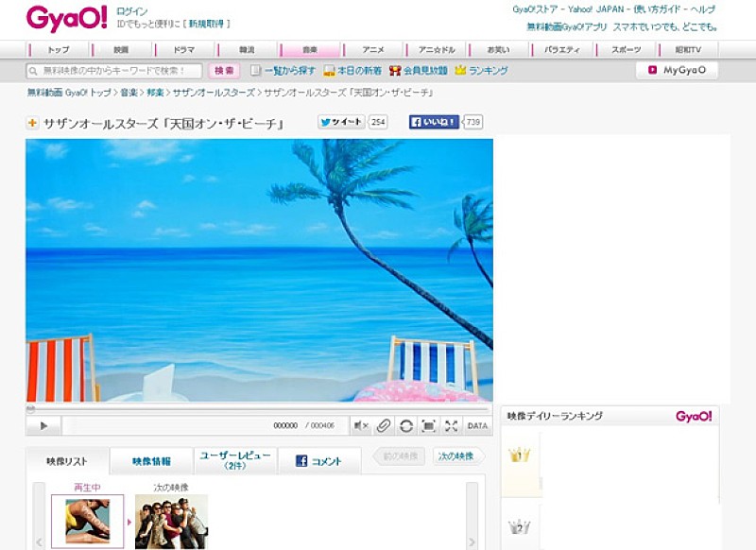Image resolution: width=756 pixels, height=550 pixels.
Task: Click the DATA button in the player
Action: (x=477, y=426)
